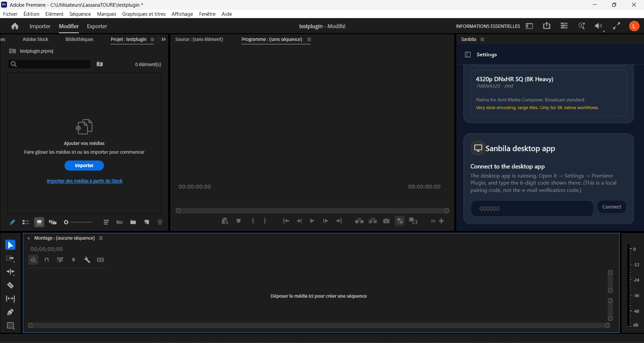Open the button editor plus icon
The image size is (644, 343).
[442, 221]
